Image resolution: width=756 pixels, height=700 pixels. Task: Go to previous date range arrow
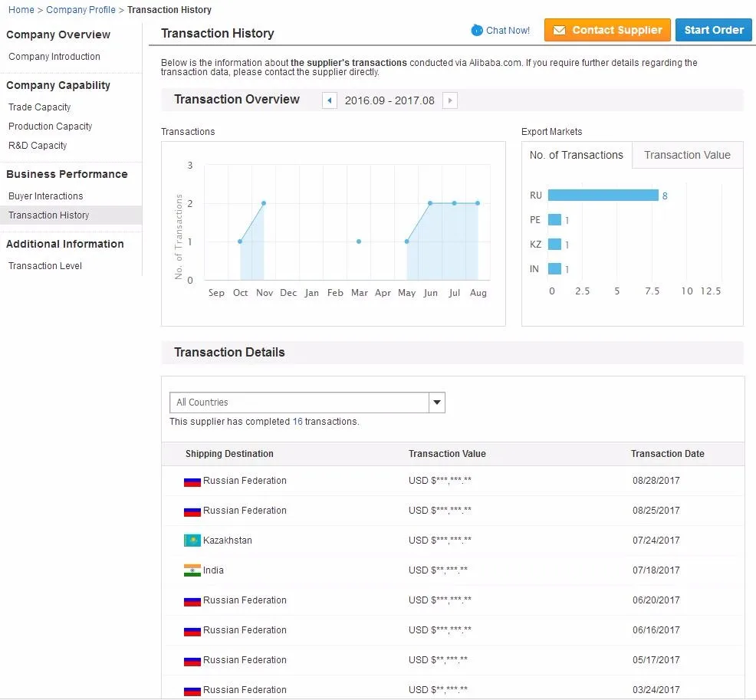pos(330,100)
